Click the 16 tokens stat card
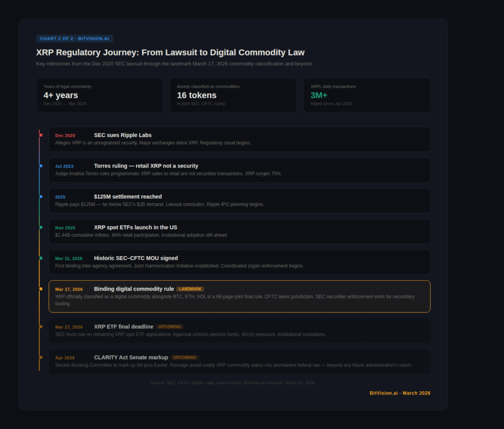Image resolution: width=504 pixels, height=429 pixels. (x=233, y=95)
